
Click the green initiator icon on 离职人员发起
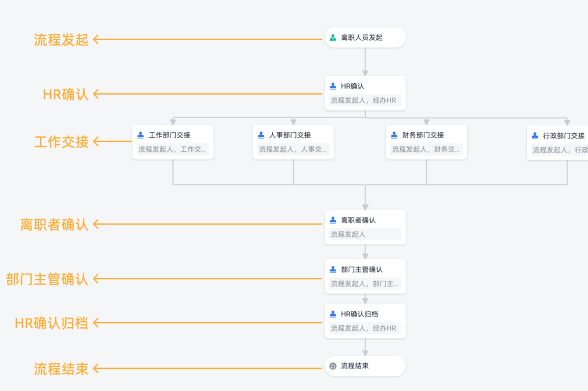(x=333, y=38)
